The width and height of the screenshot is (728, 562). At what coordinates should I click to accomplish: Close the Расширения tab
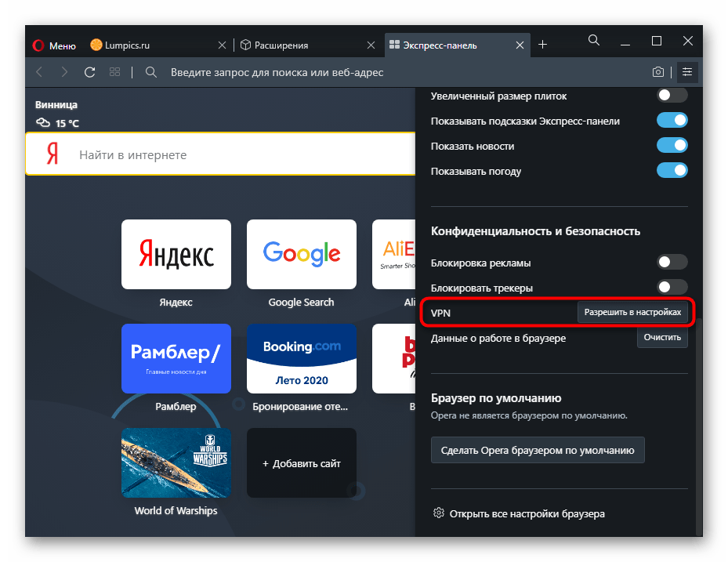click(371, 45)
